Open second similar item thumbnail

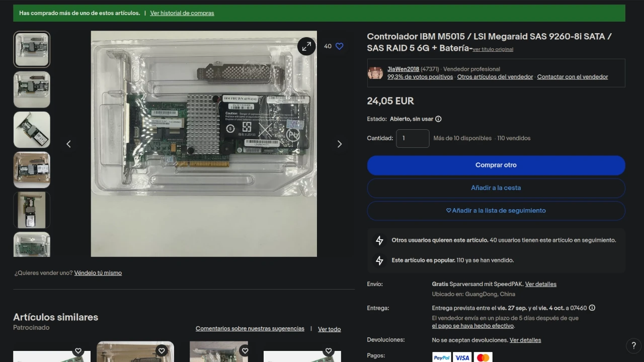(135, 351)
